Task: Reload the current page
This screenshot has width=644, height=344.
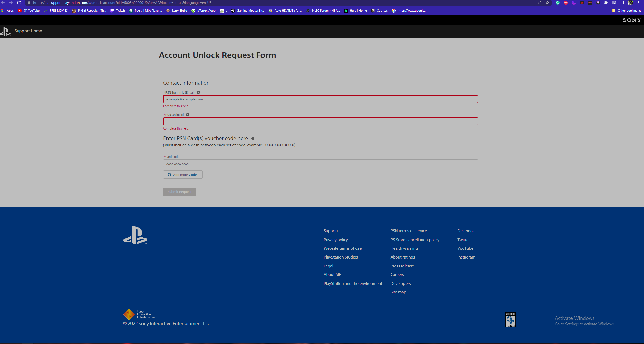Action: pos(19,3)
